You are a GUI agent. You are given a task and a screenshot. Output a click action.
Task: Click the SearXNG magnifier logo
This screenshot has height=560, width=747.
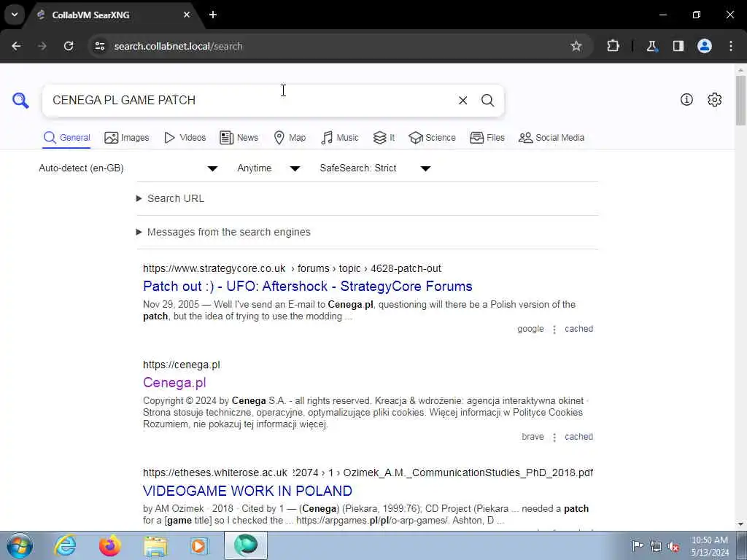tap(20, 101)
